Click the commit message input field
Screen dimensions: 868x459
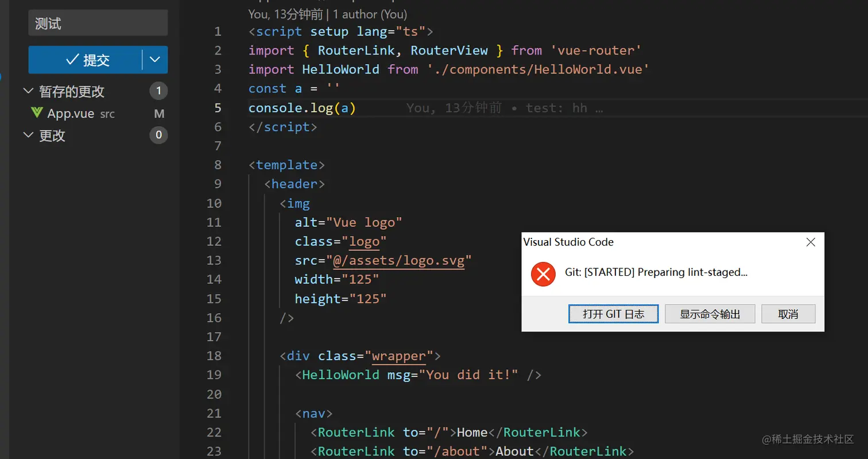pos(98,23)
